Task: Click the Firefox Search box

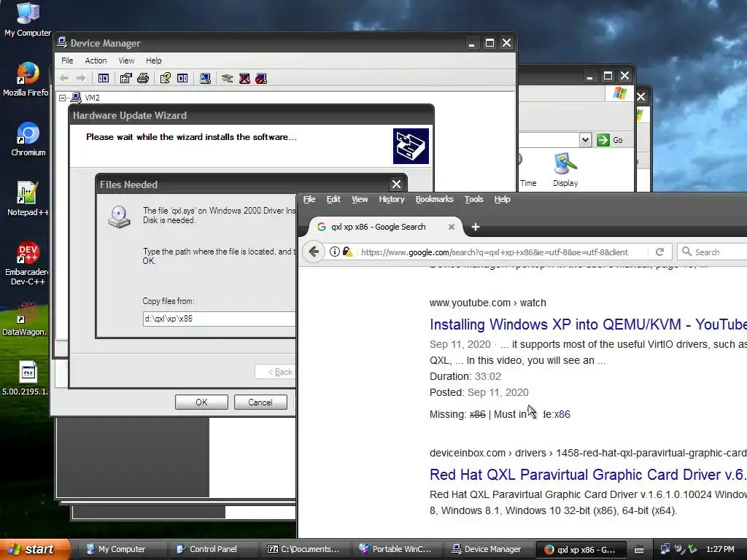Action: (x=712, y=252)
